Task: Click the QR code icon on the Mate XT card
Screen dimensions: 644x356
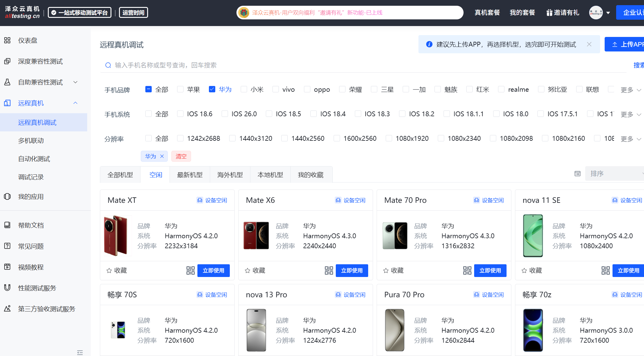Action: [x=190, y=270]
